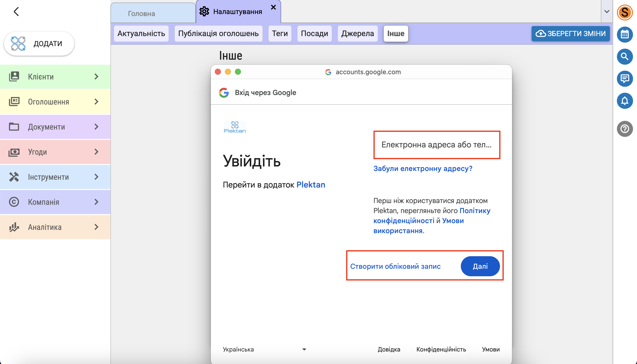Focus the email or phone input field

click(x=436, y=145)
